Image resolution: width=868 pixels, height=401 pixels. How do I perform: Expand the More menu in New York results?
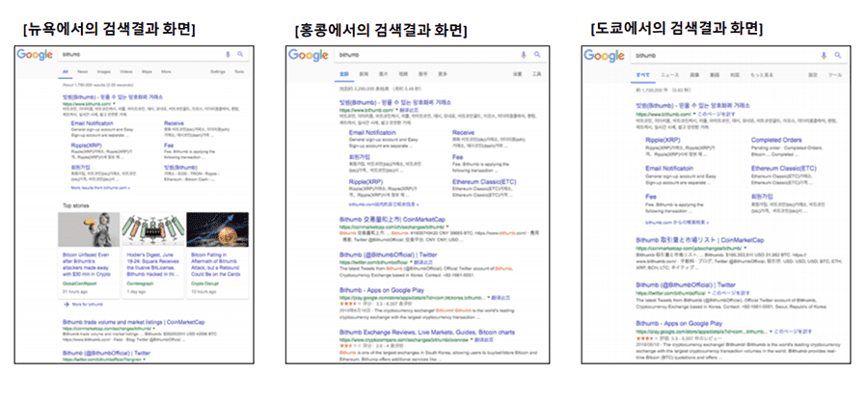(x=166, y=71)
